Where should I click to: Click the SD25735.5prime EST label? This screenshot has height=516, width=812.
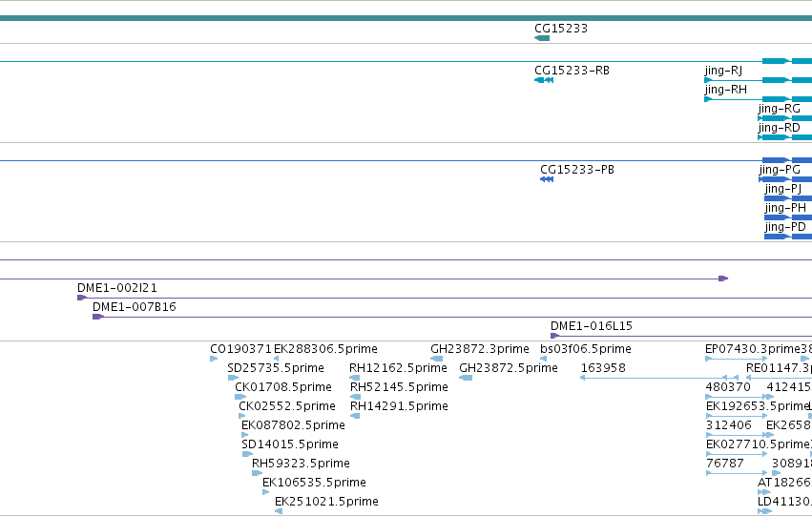(x=276, y=368)
